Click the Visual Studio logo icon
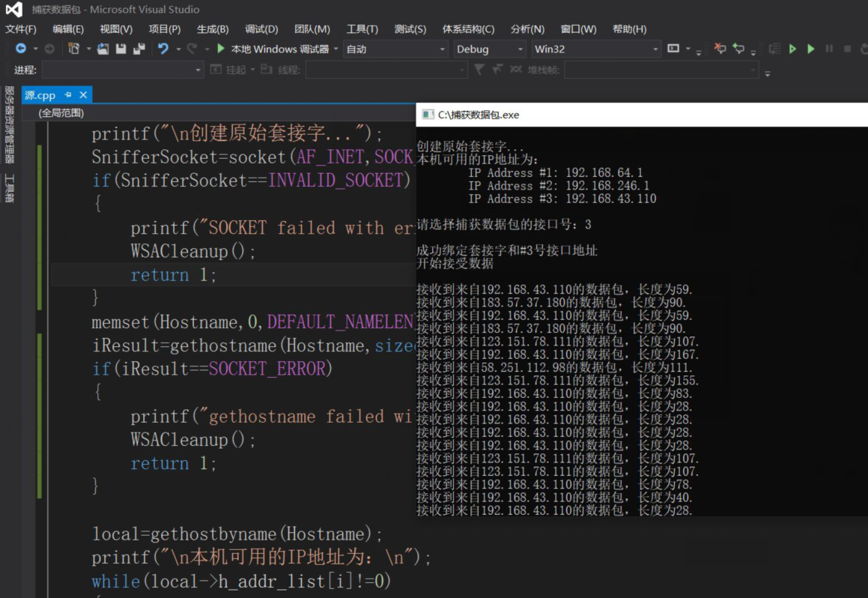The image size is (868, 598). click(13, 10)
